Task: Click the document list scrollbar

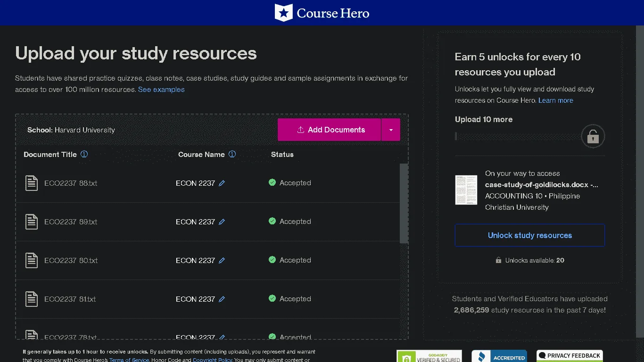Action: point(404,203)
